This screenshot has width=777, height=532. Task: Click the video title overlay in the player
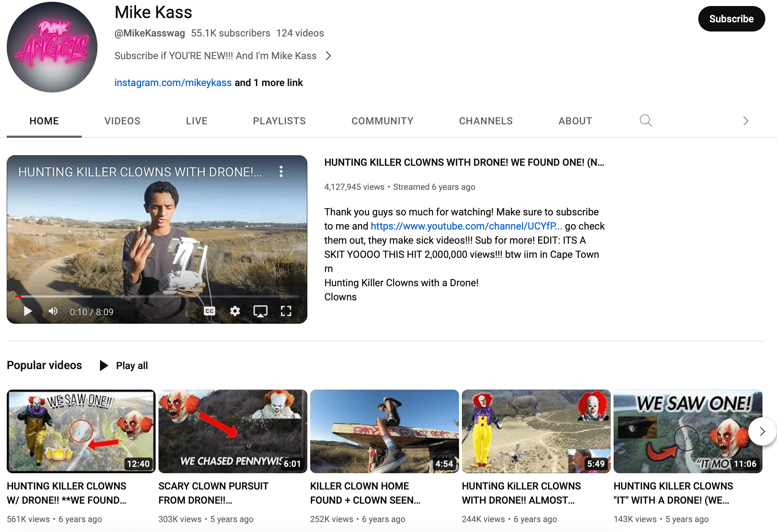140,172
